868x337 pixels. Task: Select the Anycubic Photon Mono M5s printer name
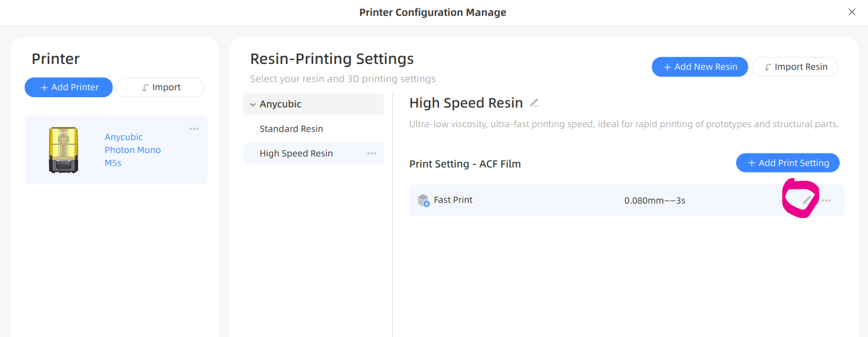click(x=133, y=150)
